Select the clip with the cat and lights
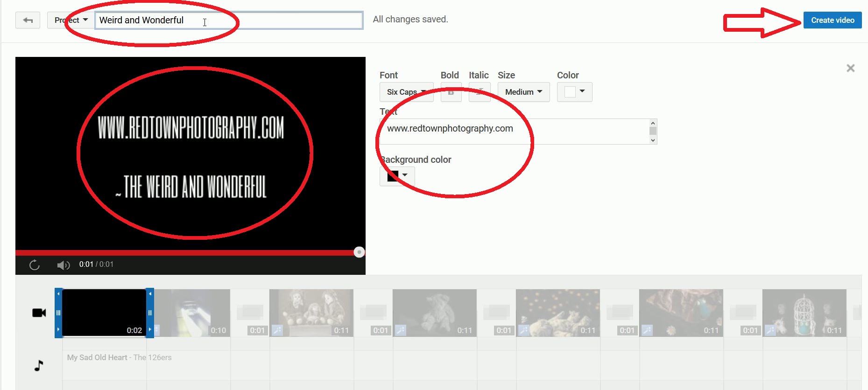Screen dimensions: 868x390 (558, 313)
